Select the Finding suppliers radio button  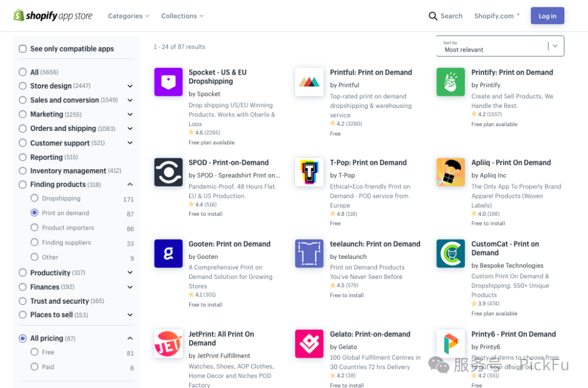coord(35,242)
